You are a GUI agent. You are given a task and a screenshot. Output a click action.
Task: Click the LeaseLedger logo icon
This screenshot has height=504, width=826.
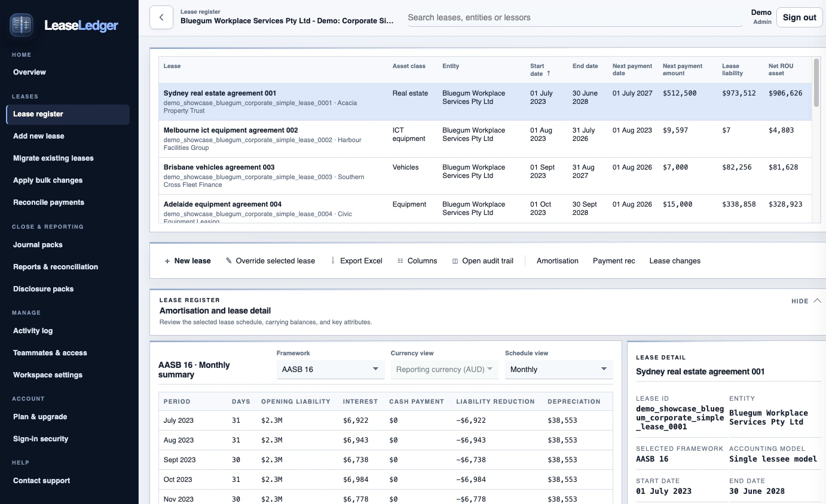[22, 24]
